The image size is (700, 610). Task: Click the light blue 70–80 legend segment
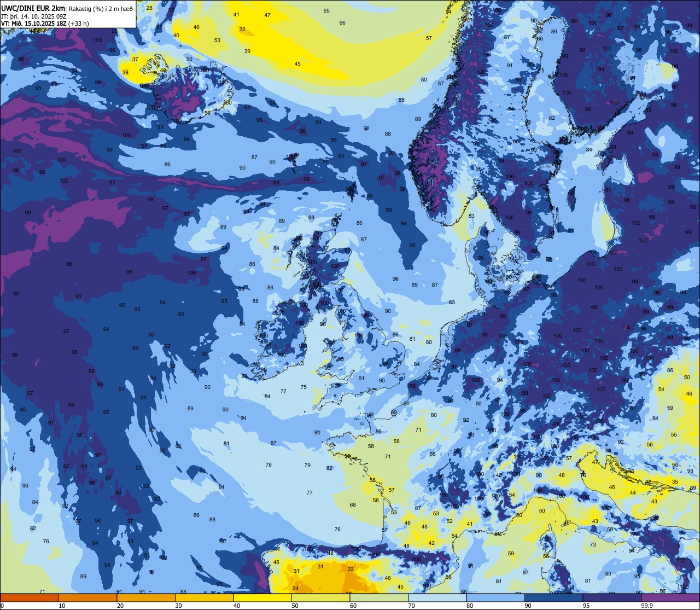437,597
